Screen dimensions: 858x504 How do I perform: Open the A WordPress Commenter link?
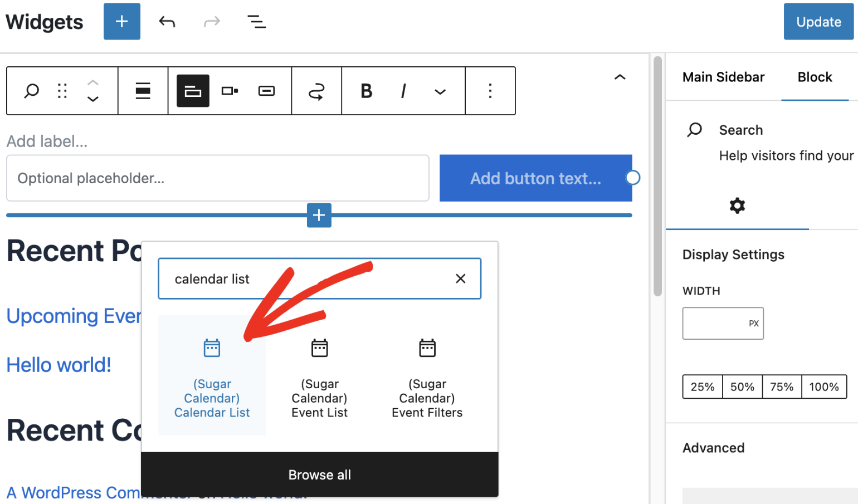tap(74, 493)
